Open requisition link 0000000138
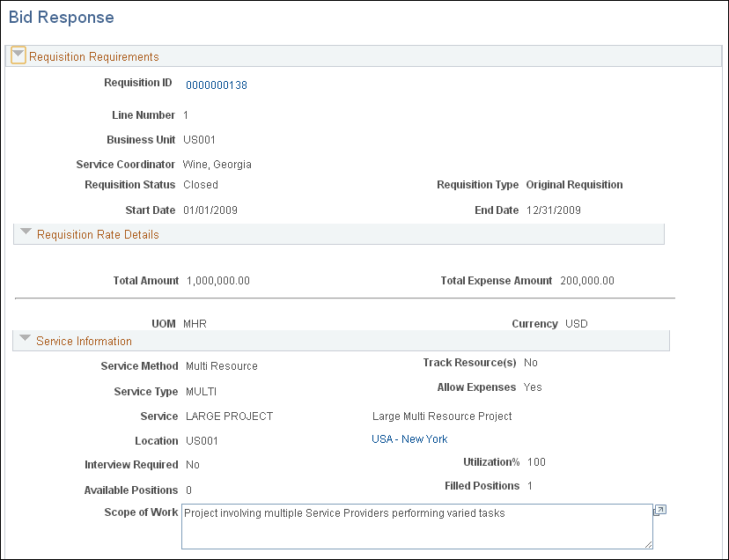 [x=216, y=85]
